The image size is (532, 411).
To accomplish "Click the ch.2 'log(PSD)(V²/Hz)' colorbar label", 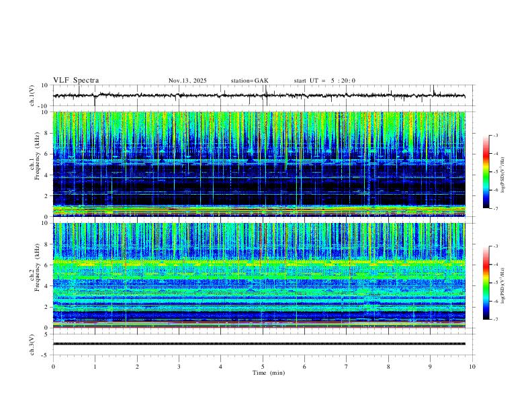I will click(x=502, y=286).
